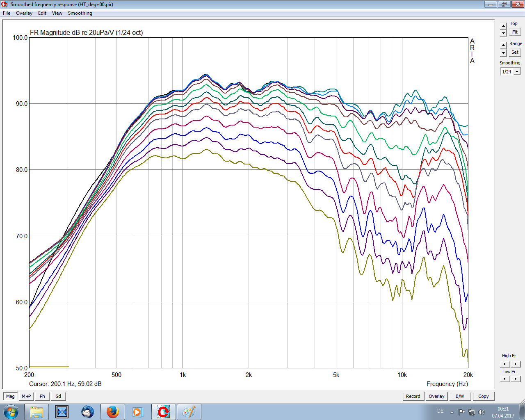The width and height of the screenshot is (525, 420).
Task: Switch to M+P magnitude and phase view
Action: coord(26,396)
